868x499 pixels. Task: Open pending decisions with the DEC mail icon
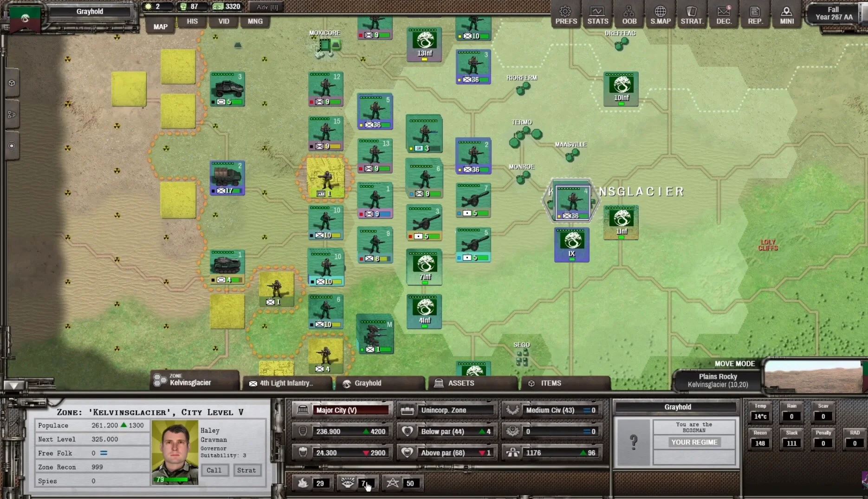pyautogui.click(x=724, y=14)
